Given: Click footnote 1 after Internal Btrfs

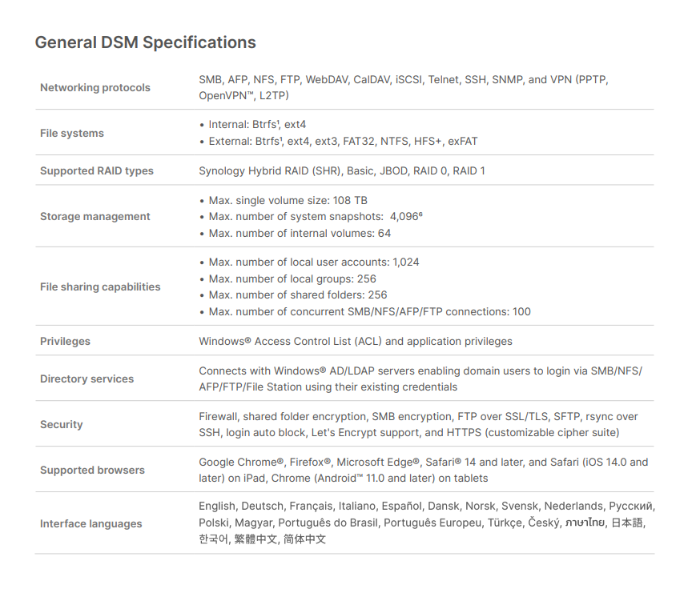Looking at the screenshot, I should (x=278, y=122).
